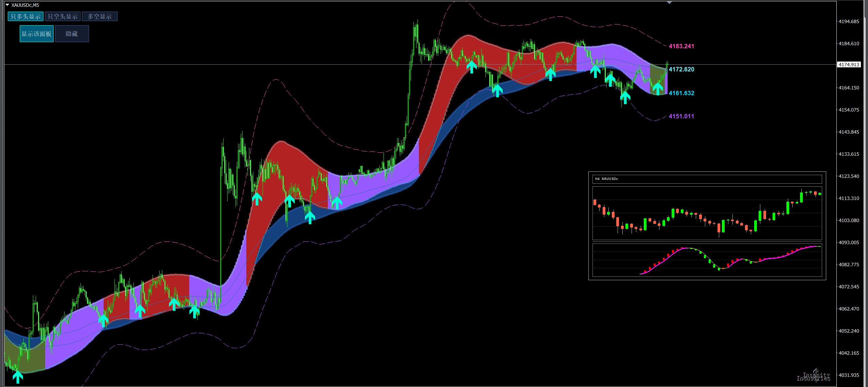Image resolution: width=868 pixels, height=387 pixels.
Task: Click the 4183.241 upper band label
Action: [x=681, y=46]
